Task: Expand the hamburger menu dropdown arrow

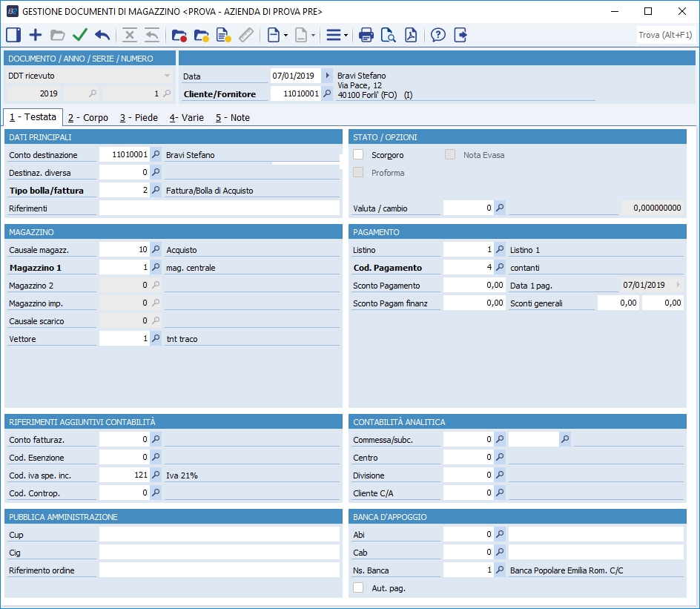Action: (346, 36)
